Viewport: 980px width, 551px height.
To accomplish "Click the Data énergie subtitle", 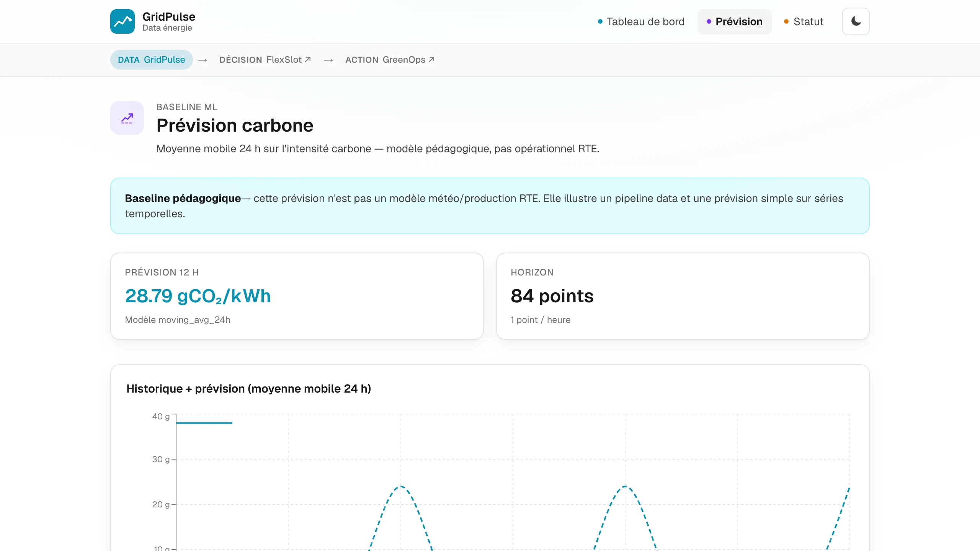I will (167, 28).
